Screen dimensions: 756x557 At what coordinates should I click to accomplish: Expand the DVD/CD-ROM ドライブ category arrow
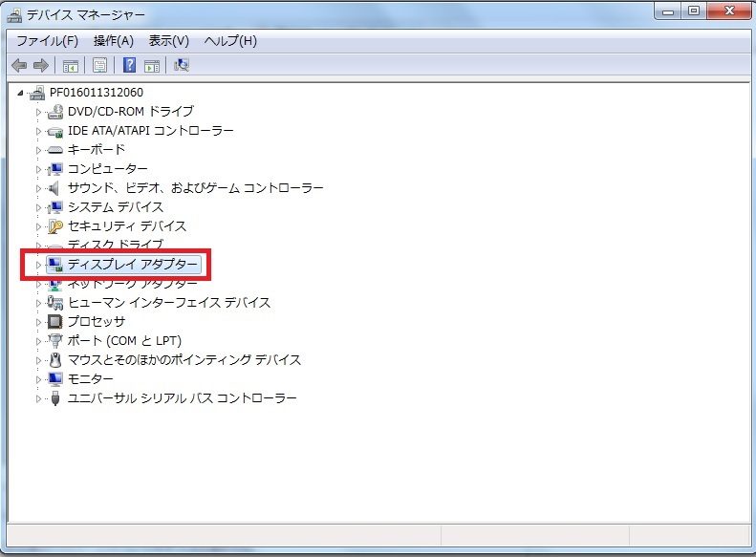point(39,112)
